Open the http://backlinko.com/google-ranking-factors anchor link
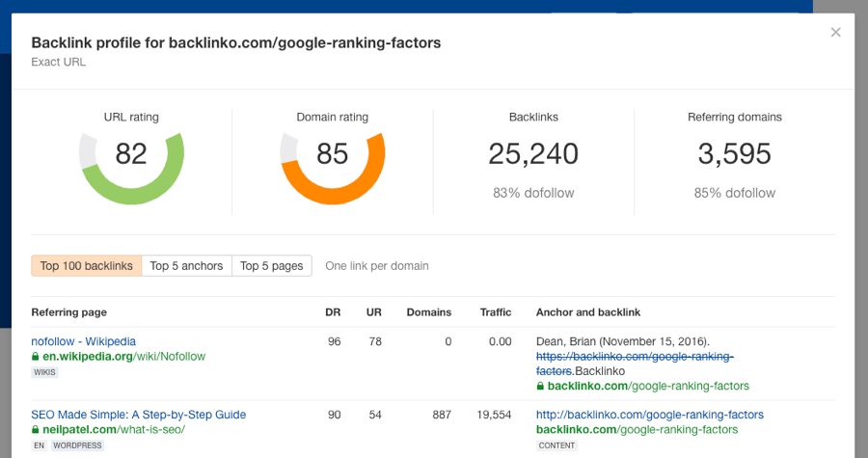 click(649, 415)
